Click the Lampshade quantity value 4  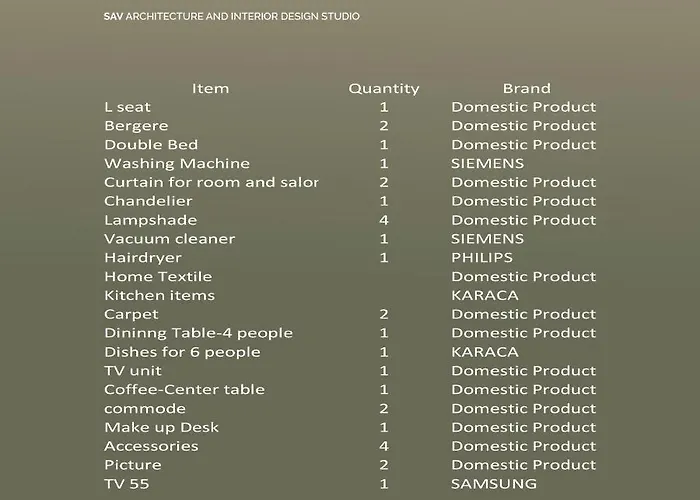click(x=383, y=220)
